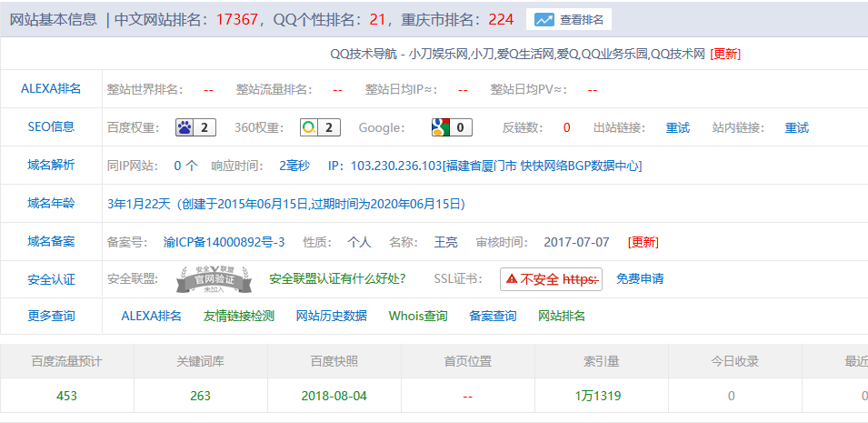This screenshot has height=423, width=868.
Task: Click the 审核时间 date 2017-07-07
Action: click(x=577, y=242)
